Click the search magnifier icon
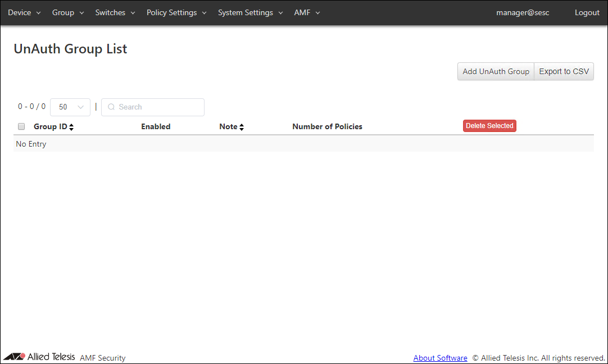The height and width of the screenshot is (364, 608). [x=111, y=107]
